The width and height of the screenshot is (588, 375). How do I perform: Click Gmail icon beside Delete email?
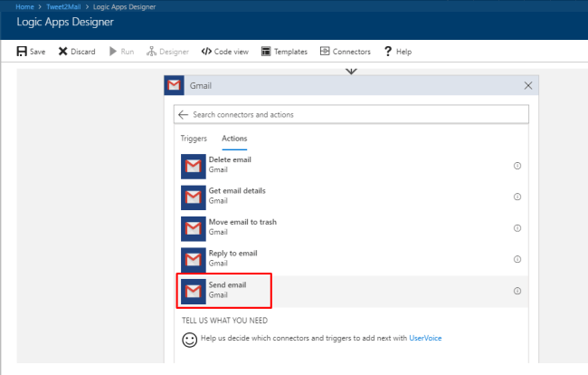[193, 167]
